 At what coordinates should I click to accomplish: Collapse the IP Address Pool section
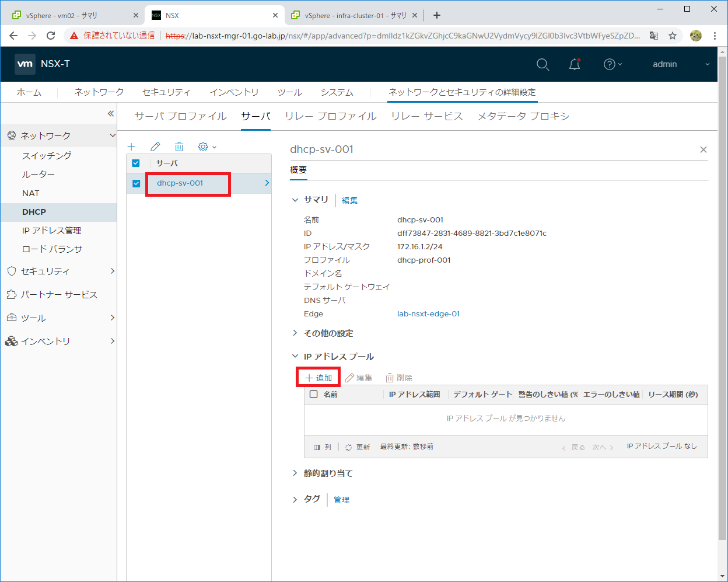(x=295, y=357)
